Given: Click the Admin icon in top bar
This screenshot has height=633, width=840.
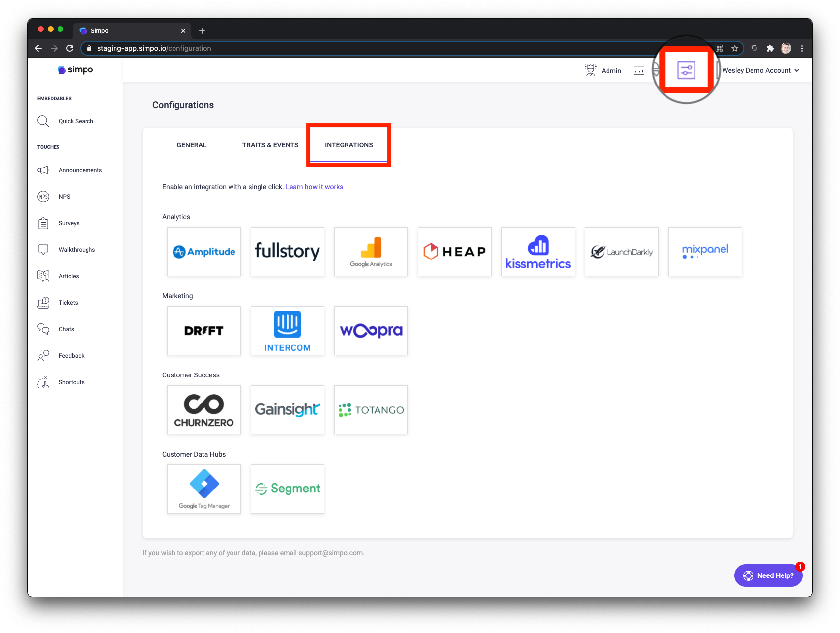Looking at the screenshot, I should 591,70.
